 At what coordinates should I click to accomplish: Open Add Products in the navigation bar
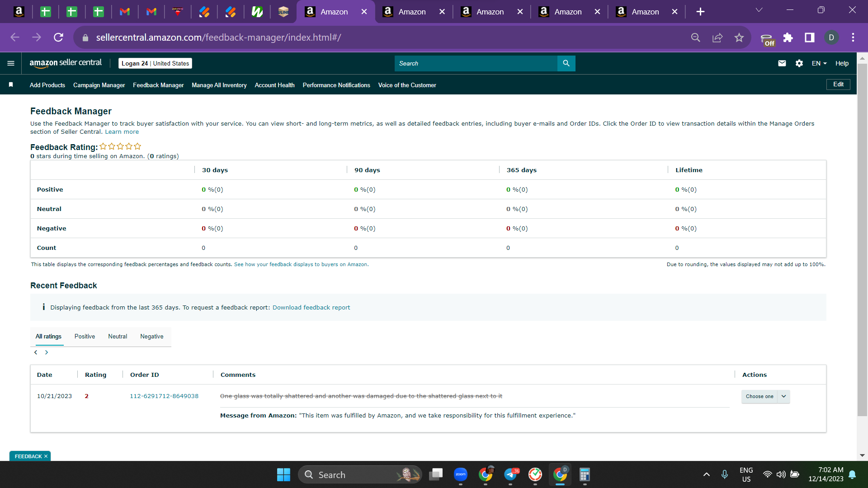click(x=47, y=85)
